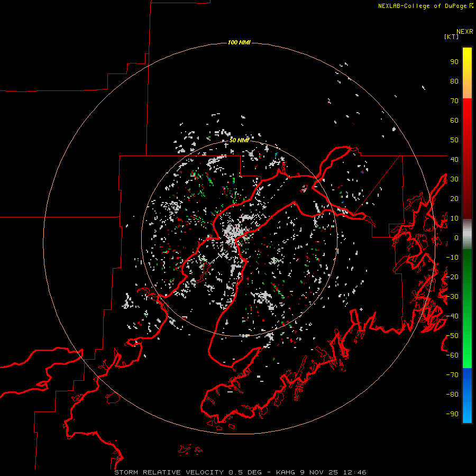Click the 40 value on the velocity scale

coord(454,159)
